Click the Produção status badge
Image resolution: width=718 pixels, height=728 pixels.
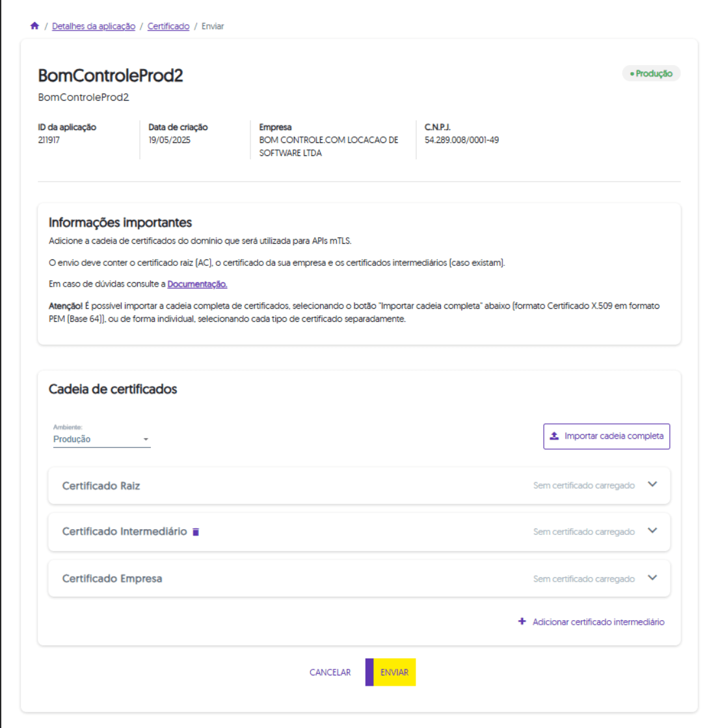tap(651, 73)
